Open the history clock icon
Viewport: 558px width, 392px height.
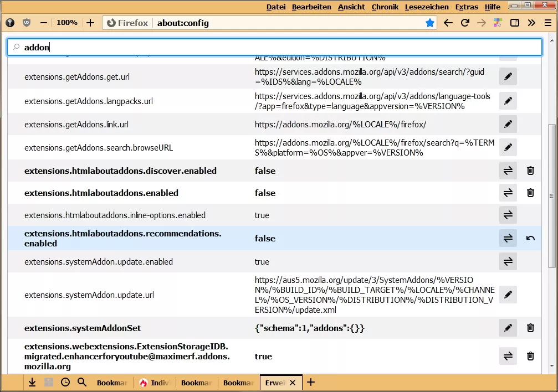tap(65, 382)
